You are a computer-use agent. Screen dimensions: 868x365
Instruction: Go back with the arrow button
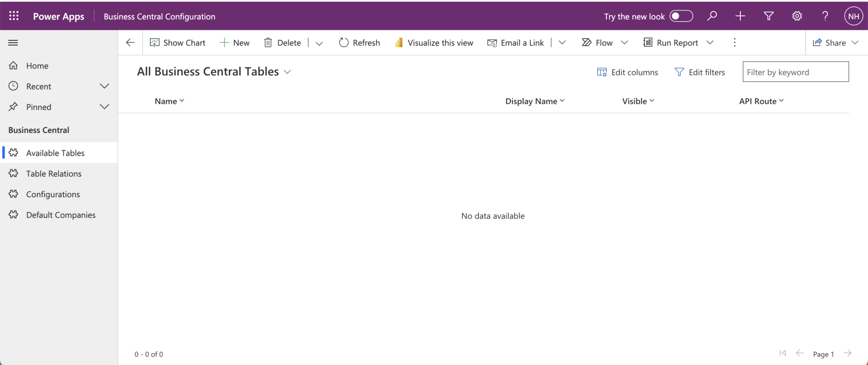130,42
